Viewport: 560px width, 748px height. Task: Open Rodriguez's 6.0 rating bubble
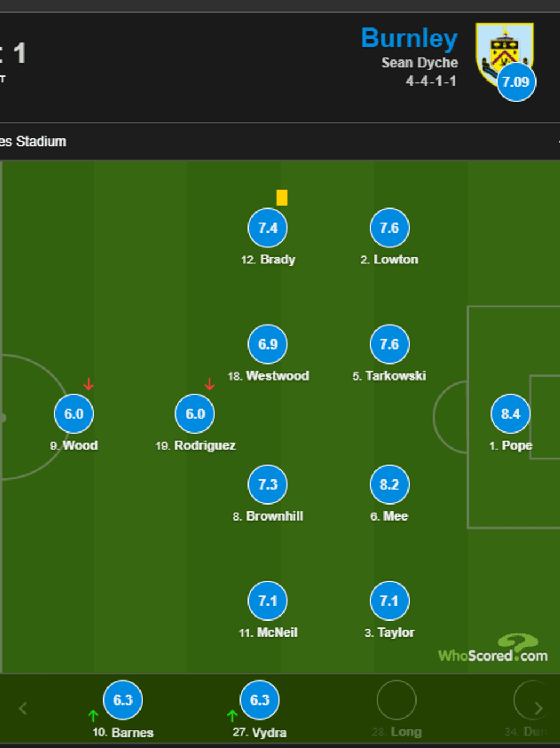point(195,414)
